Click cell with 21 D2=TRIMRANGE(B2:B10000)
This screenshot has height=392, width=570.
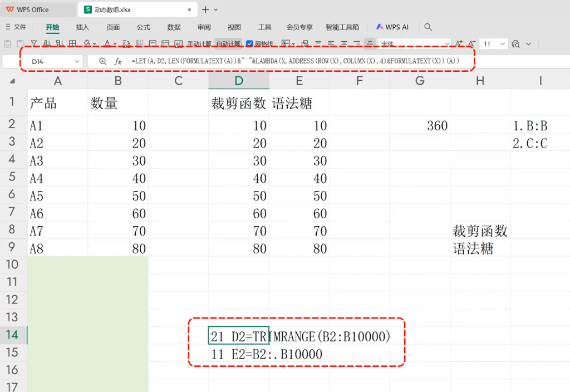coord(239,336)
